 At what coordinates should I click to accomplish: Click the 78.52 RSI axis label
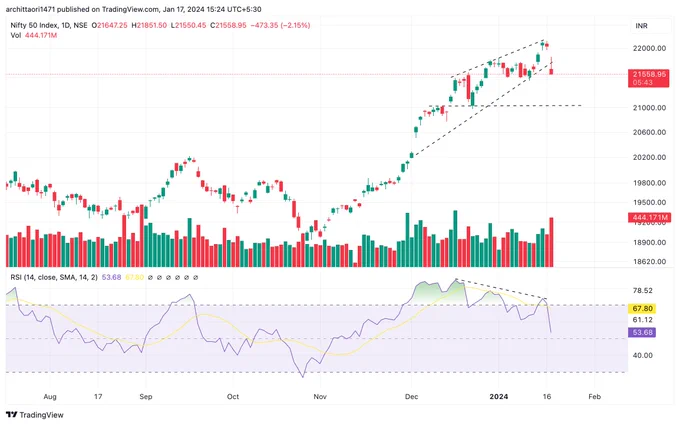642,291
